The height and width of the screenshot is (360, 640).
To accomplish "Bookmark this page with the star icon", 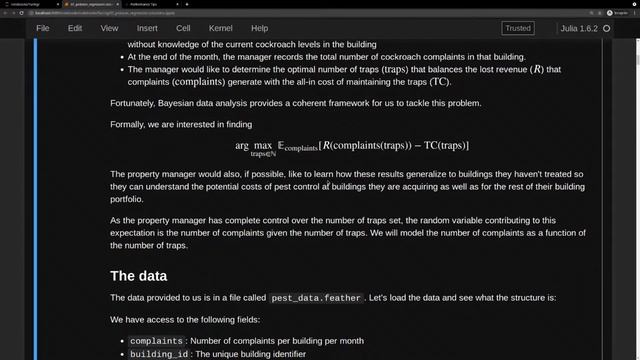I will click(x=600, y=13).
